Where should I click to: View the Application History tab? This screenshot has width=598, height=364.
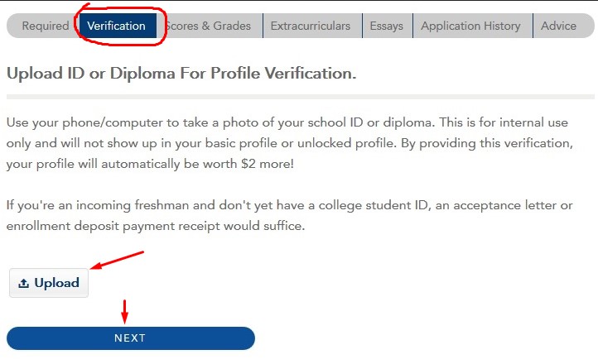(x=470, y=26)
